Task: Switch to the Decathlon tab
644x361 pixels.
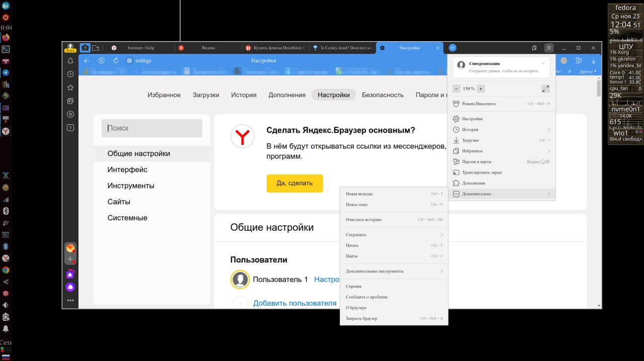Action: click(275, 48)
